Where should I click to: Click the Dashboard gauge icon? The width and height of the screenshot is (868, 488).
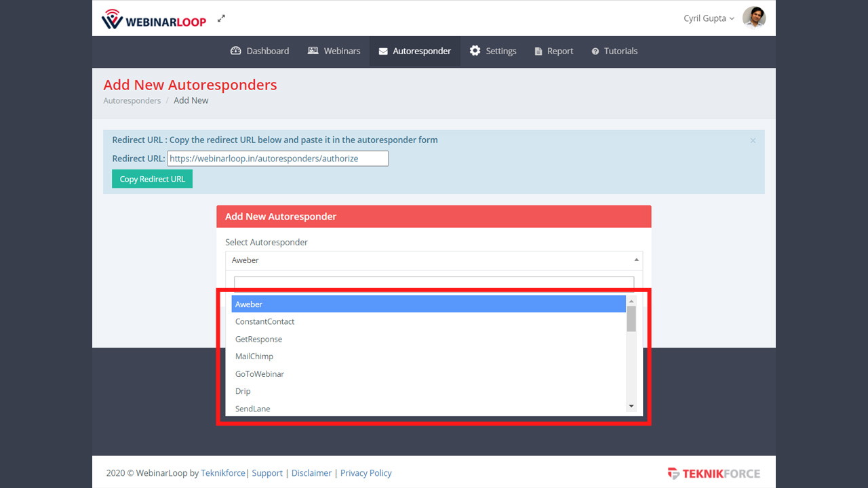(236, 51)
